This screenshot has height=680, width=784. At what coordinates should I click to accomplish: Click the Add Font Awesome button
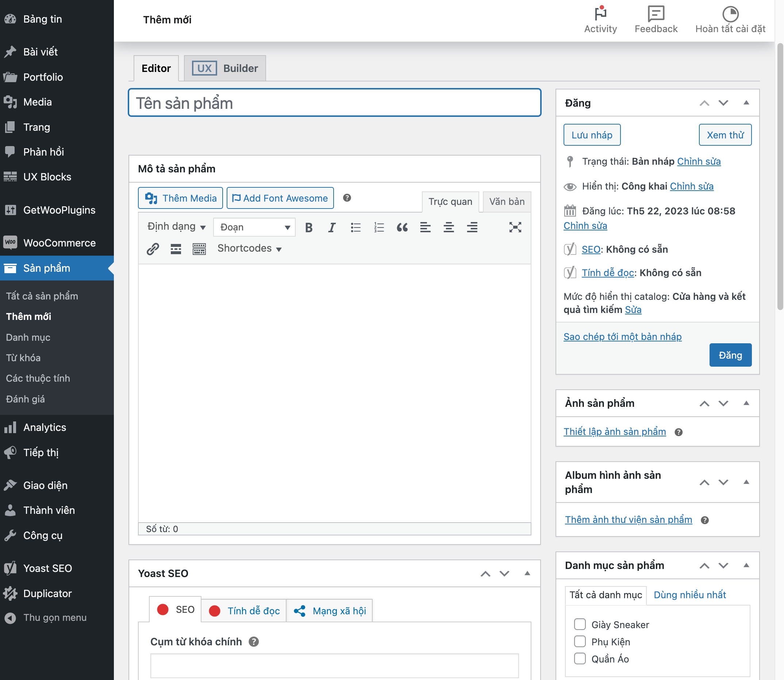[280, 198]
